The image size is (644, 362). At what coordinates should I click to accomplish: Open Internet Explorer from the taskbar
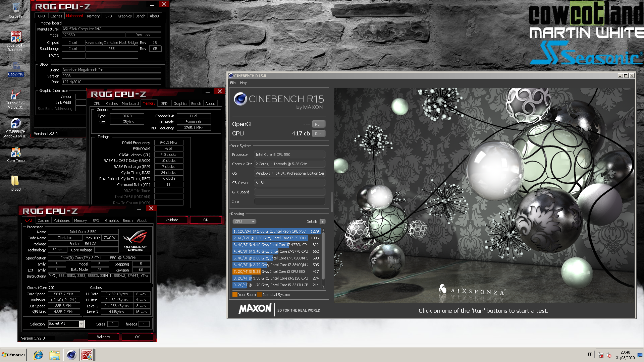tap(38, 355)
